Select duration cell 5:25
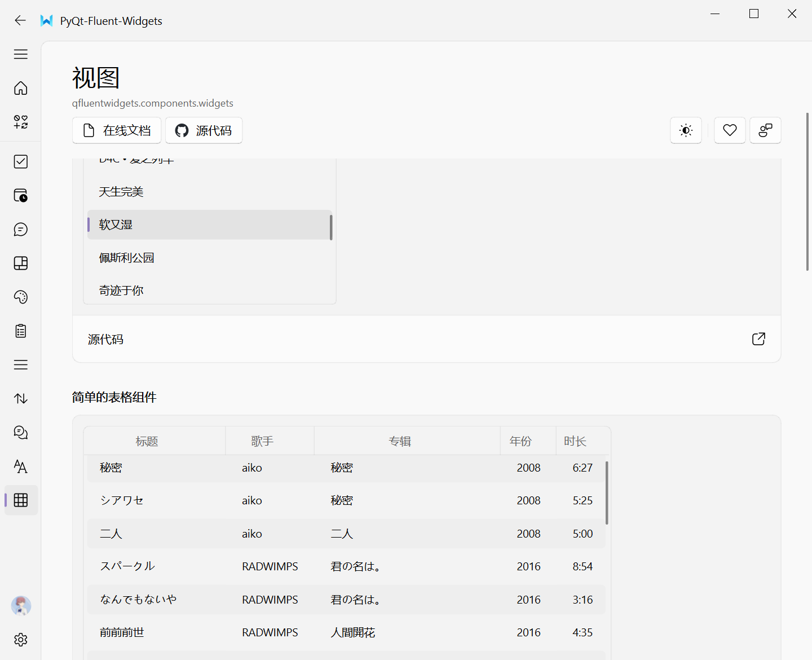 pos(582,500)
